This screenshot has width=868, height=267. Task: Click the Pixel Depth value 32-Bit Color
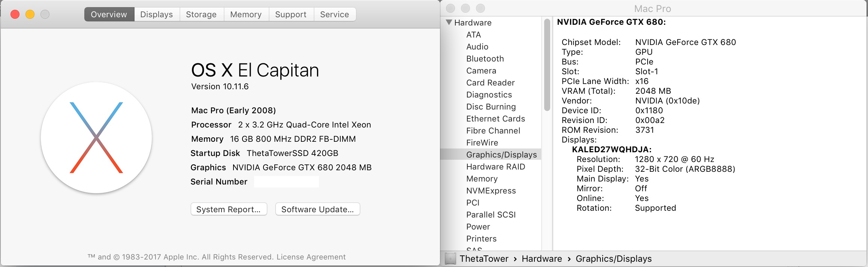point(685,169)
